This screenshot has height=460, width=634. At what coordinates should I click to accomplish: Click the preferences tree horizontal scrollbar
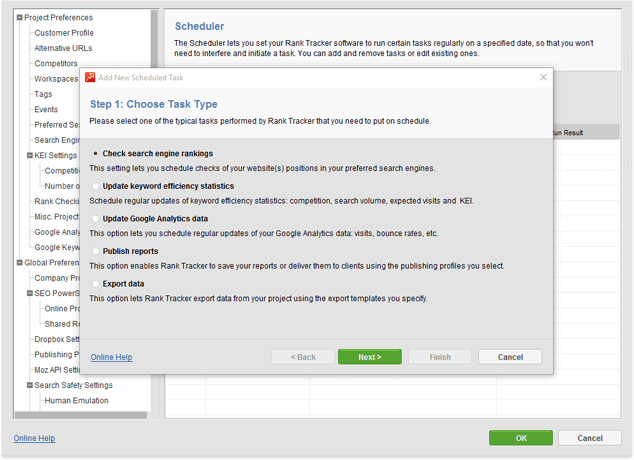point(81,415)
